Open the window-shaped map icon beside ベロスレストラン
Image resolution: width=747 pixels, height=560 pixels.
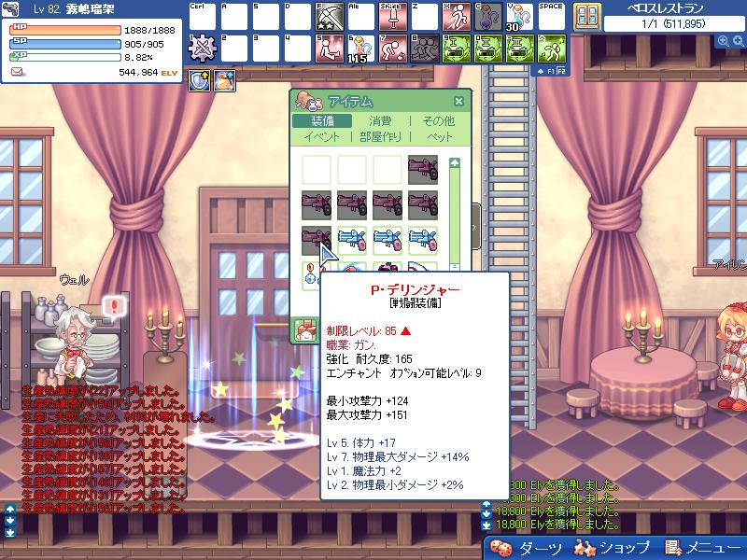click(587, 17)
